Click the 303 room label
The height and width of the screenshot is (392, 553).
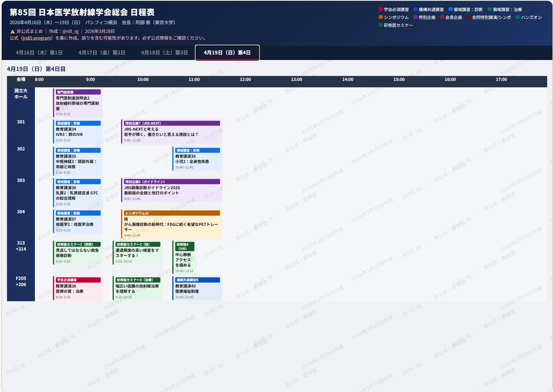(x=21, y=180)
